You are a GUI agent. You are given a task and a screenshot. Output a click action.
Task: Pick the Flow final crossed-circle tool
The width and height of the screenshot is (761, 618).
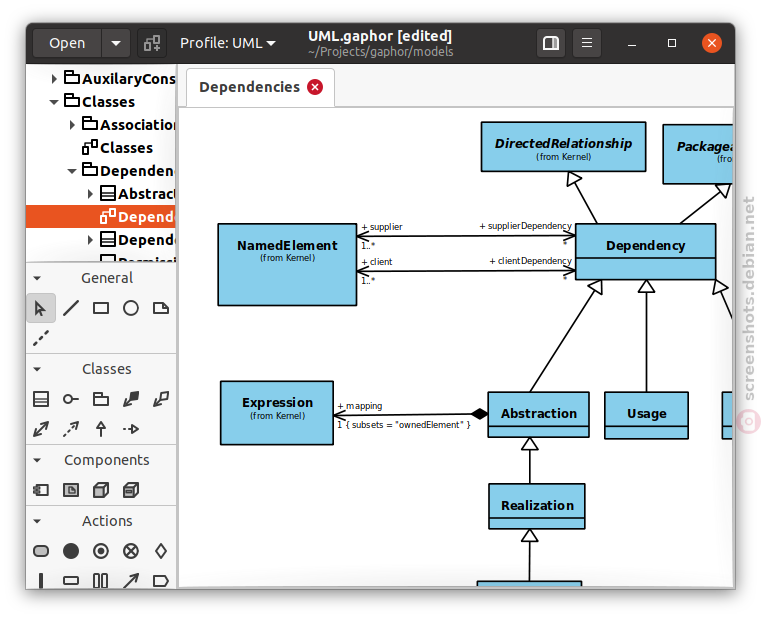[x=131, y=551]
